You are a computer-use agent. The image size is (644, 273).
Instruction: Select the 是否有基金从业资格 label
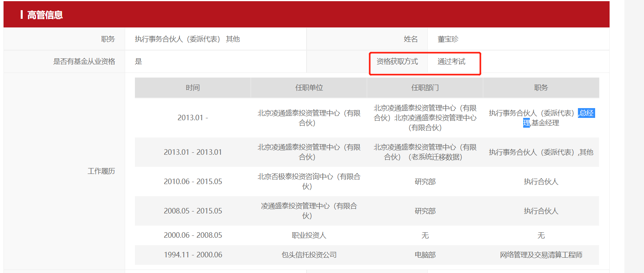(84, 61)
